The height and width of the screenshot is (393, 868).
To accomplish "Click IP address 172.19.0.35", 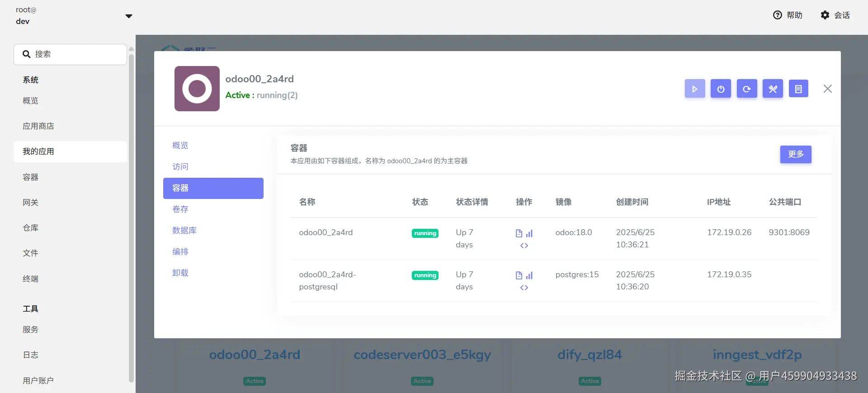I will pos(729,275).
